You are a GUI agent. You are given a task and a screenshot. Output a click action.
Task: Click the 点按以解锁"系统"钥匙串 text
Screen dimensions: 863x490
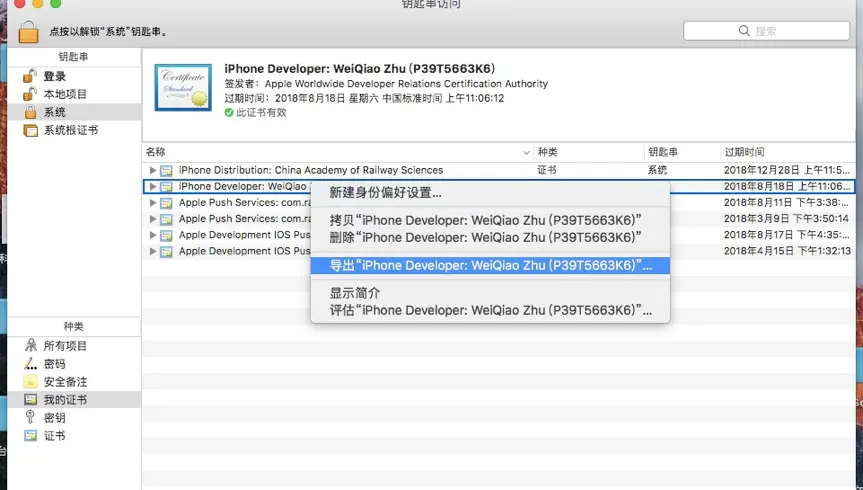pyautogui.click(x=108, y=31)
